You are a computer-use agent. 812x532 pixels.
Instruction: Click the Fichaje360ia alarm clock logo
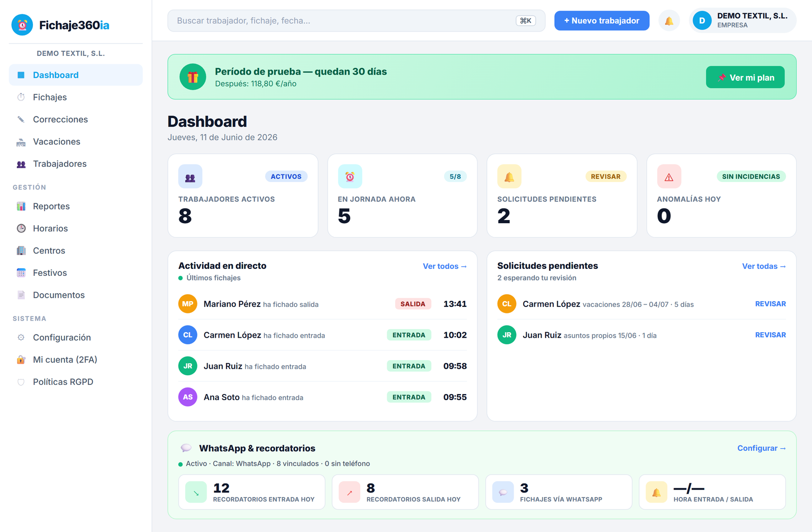pos(22,25)
